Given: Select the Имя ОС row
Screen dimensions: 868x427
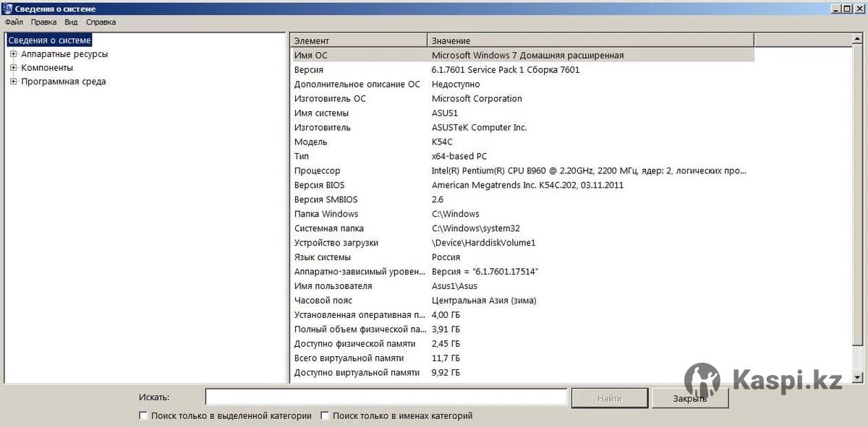Looking at the screenshot, I should (x=522, y=55).
